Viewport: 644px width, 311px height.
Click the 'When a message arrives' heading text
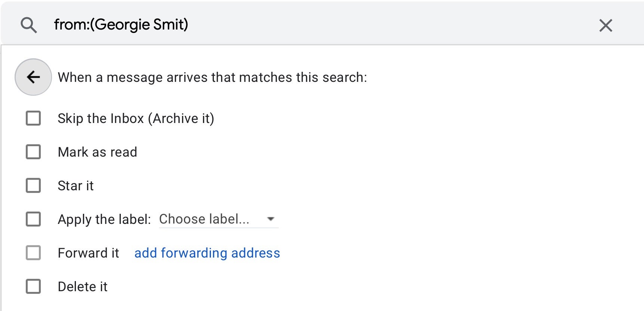212,77
